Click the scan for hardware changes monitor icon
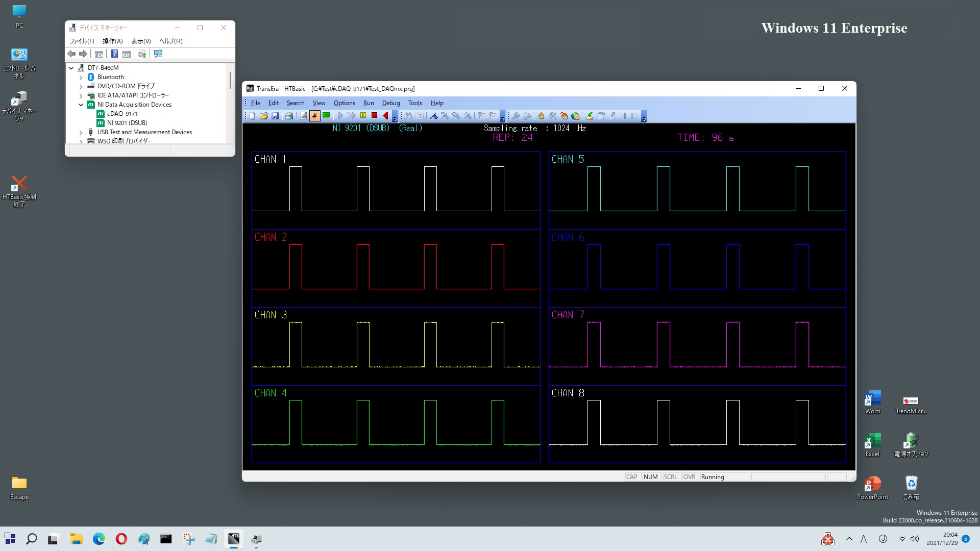Viewport: 980px width, 551px height. pyautogui.click(x=158, y=54)
